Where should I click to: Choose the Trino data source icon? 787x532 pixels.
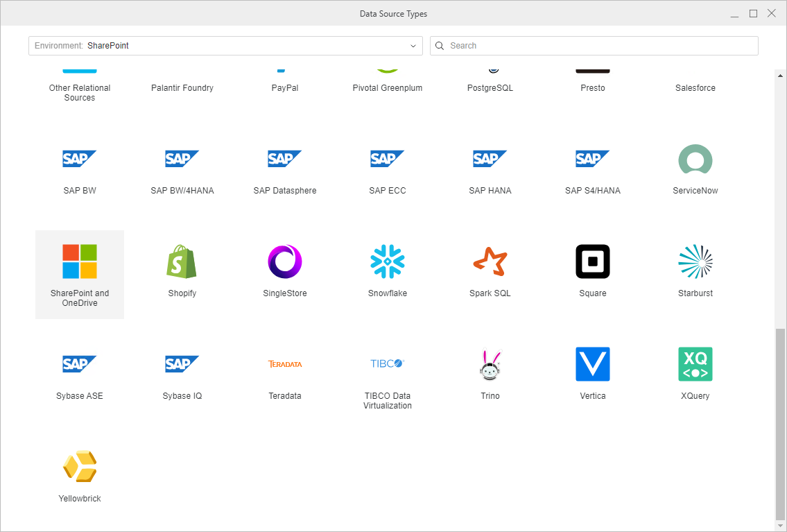click(490, 365)
